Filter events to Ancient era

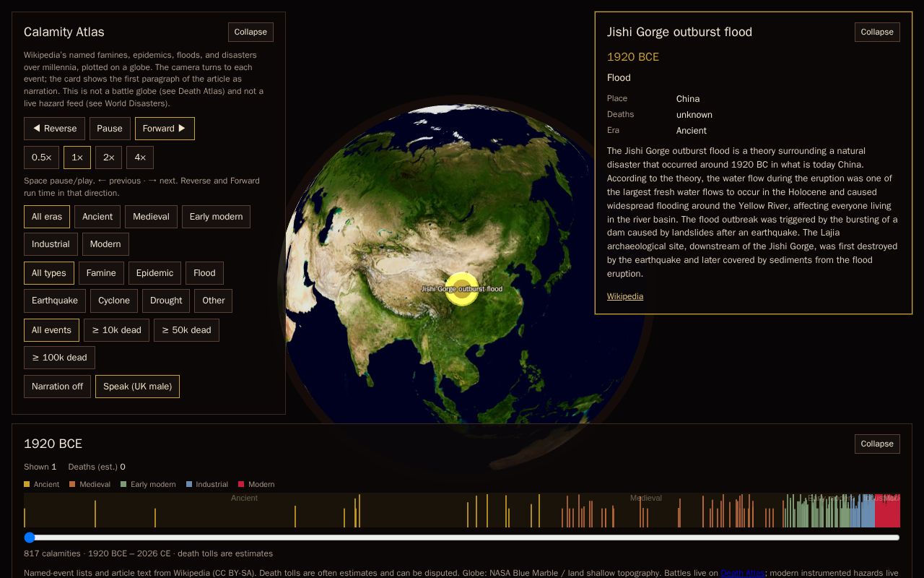click(x=97, y=217)
